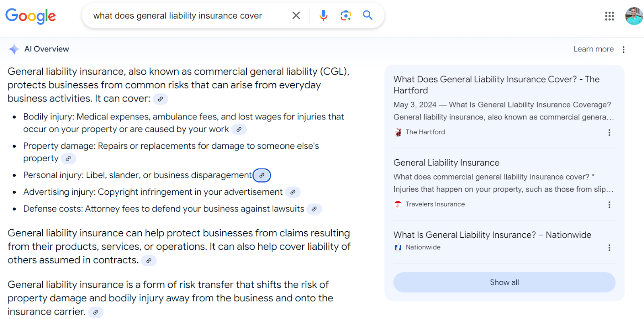Image resolution: width=644 pixels, height=319 pixels.
Task: Open source link for Advertising injury bullet
Action: [x=293, y=192]
